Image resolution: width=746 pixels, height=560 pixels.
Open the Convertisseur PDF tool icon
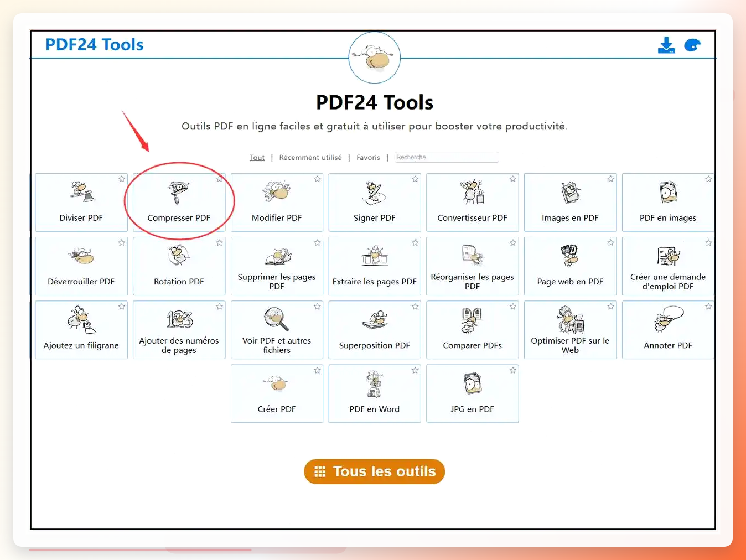pyautogui.click(x=473, y=191)
